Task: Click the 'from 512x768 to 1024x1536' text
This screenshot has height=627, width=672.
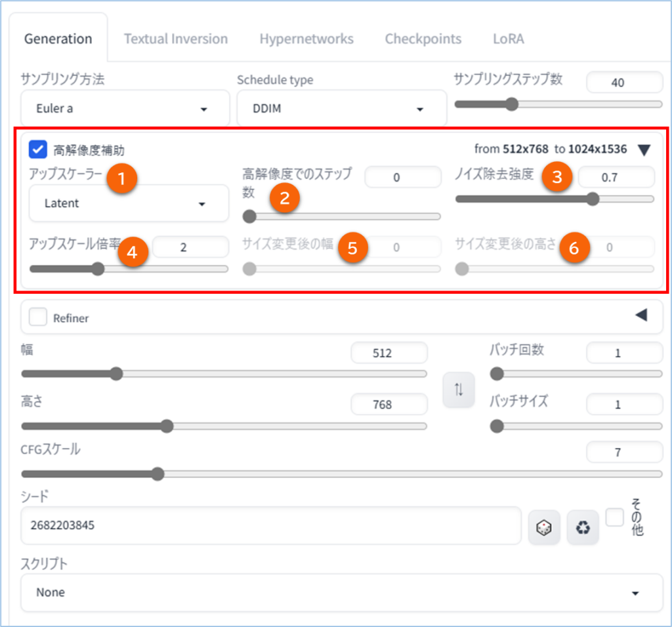Action: click(x=551, y=149)
